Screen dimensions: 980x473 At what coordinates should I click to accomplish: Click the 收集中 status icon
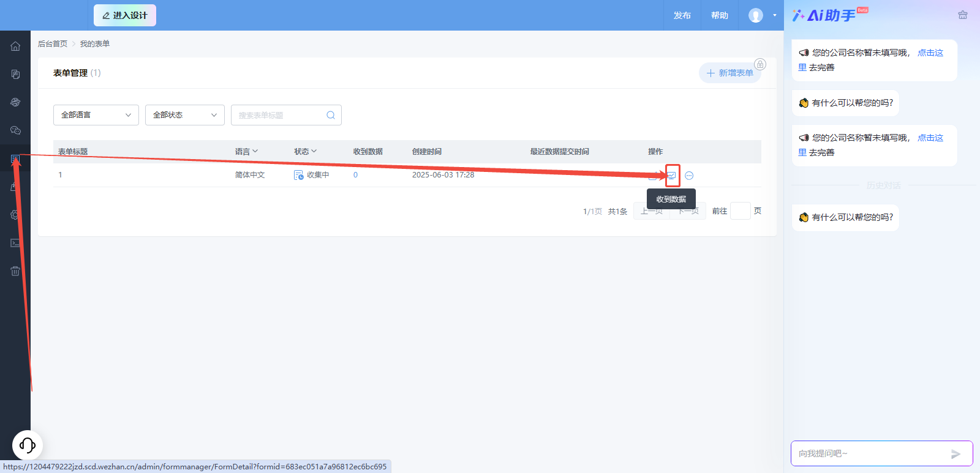pyautogui.click(x=299, y=175)
